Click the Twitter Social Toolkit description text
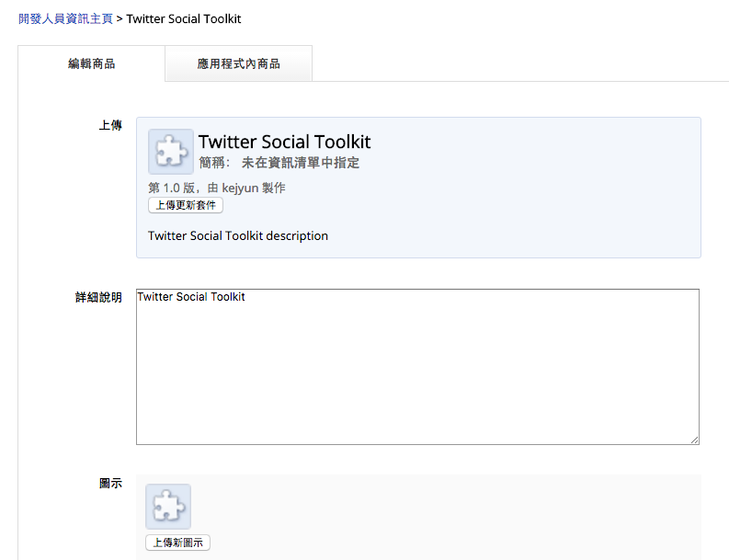 238,235
